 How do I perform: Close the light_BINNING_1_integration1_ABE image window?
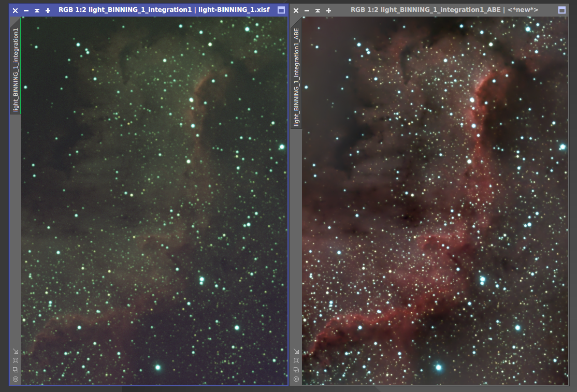296,10
